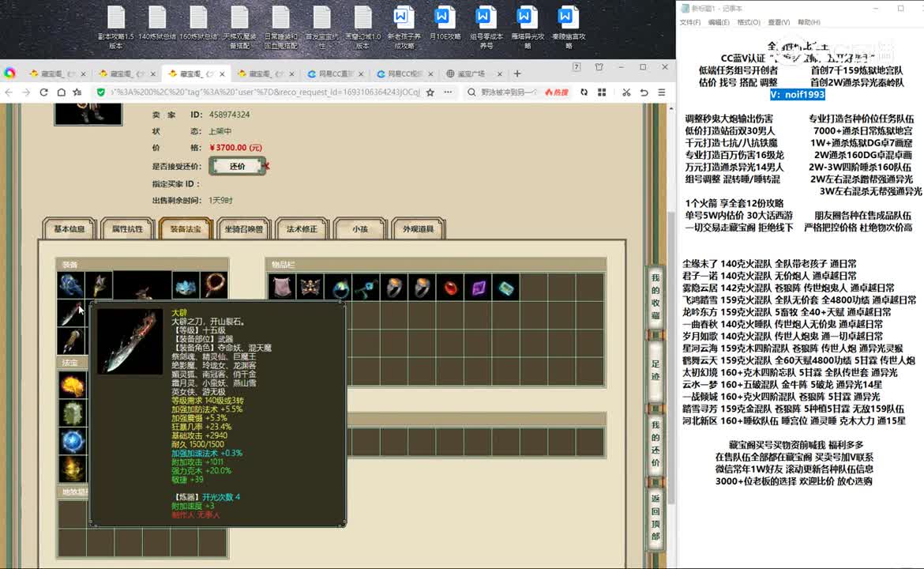Open Word document 组号零成本养号 on desktop
The image size is (924, 569).
coord(486,27)
